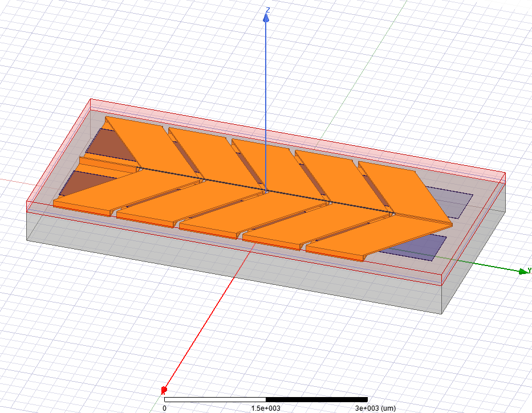The height and width of the screenshot is (413, 532).
Task: Select the rightmost lower orange plate
Action: [x=376, y=238]
